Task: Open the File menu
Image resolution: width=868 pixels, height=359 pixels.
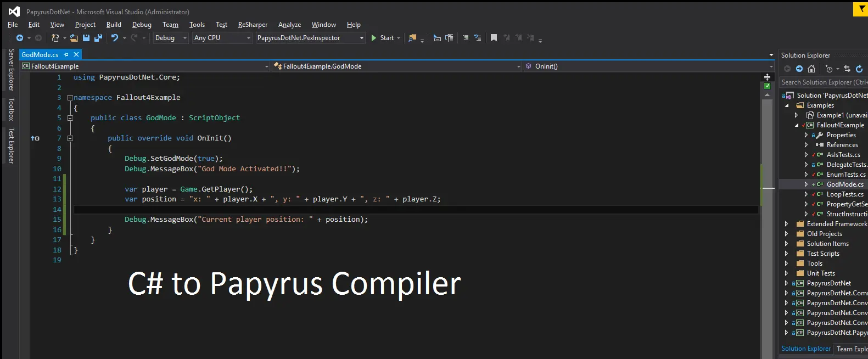Action: tap(13, 25)
